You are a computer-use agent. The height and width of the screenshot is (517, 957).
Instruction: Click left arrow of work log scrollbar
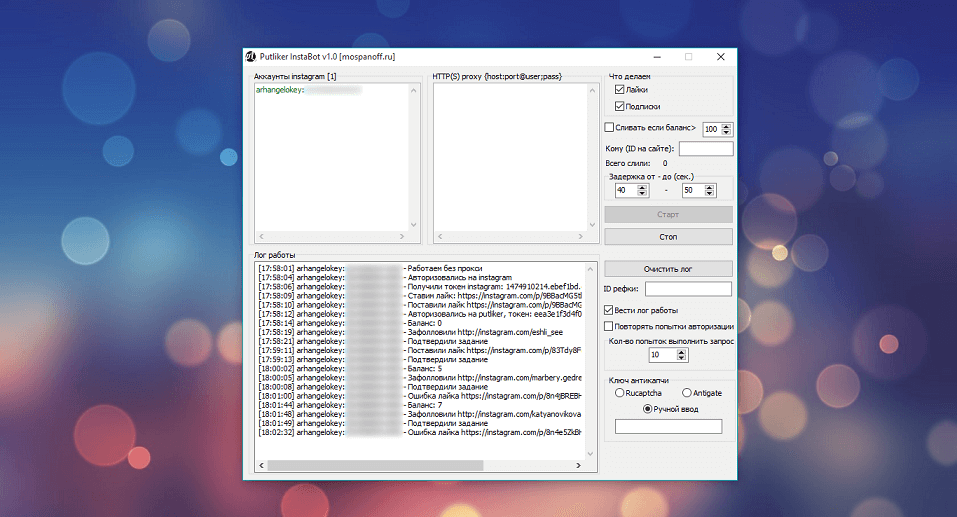coord(262,466)
